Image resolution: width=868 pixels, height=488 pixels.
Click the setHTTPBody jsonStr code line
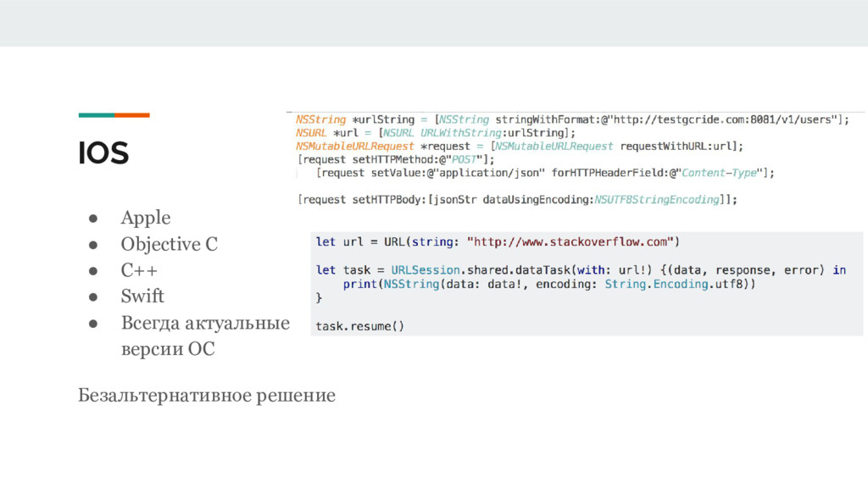click(x=517, y=199)
